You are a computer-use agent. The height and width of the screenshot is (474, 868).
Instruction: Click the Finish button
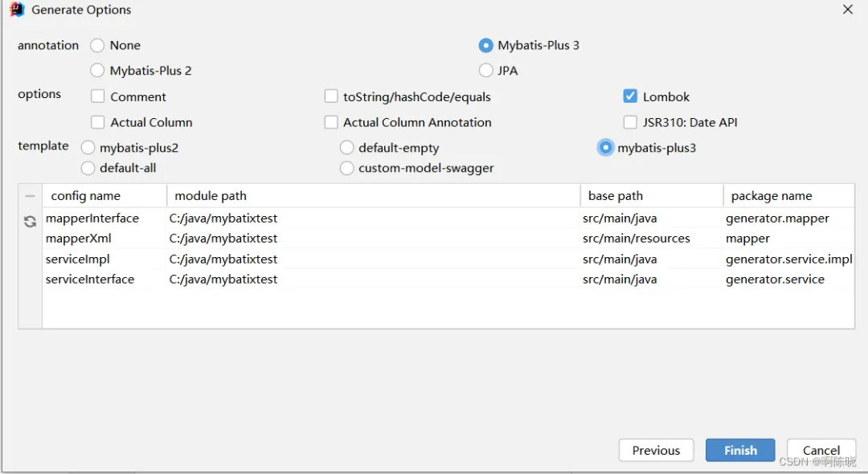pos(739,450)
